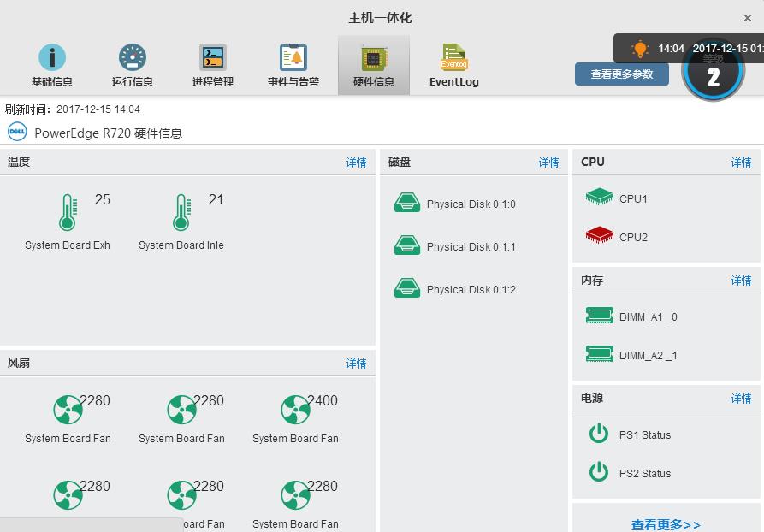Click the Physical Disk 0:1:0 drive icon
Viewport: 764px width, 532px height.
406,203
